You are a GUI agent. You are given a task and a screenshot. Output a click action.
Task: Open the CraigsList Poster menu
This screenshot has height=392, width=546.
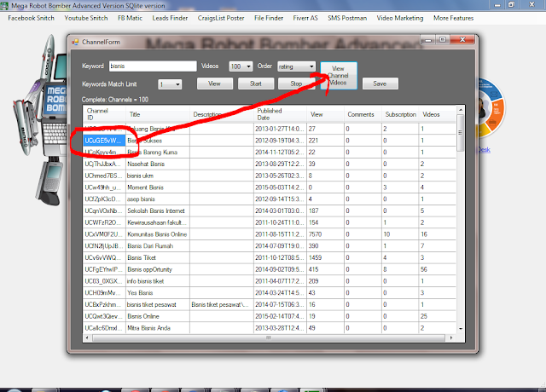tap(221, 18)
